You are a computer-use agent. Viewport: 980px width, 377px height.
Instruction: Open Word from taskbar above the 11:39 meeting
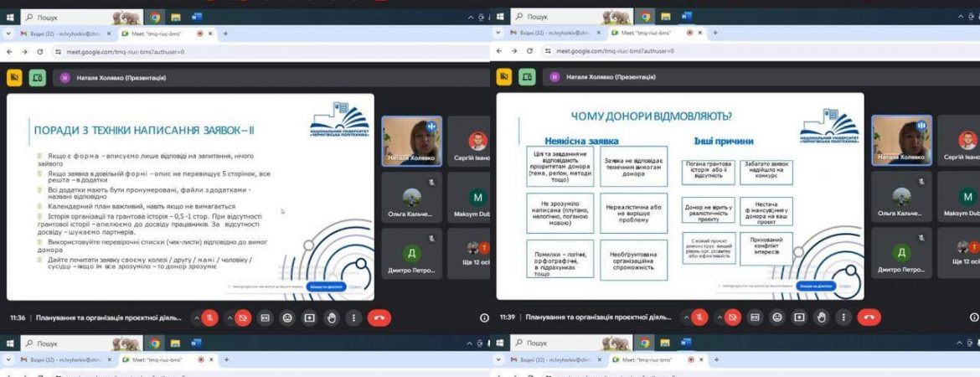[686, 17]
